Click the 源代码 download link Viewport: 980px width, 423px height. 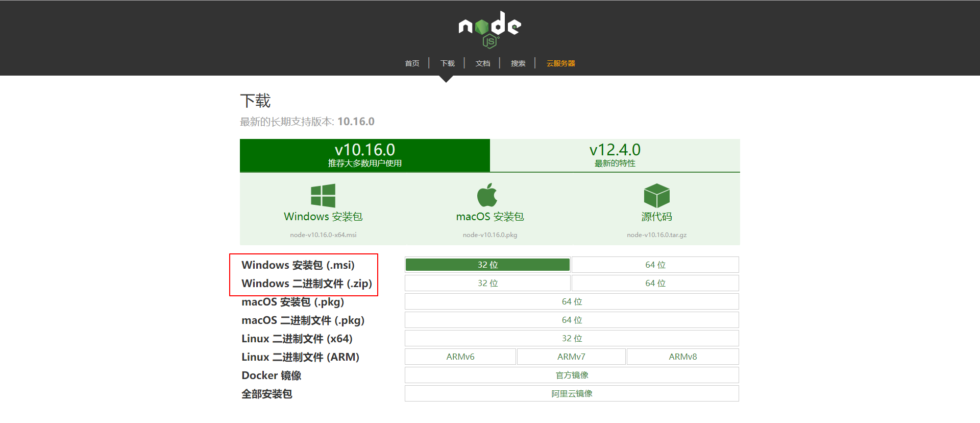(656, 217)
